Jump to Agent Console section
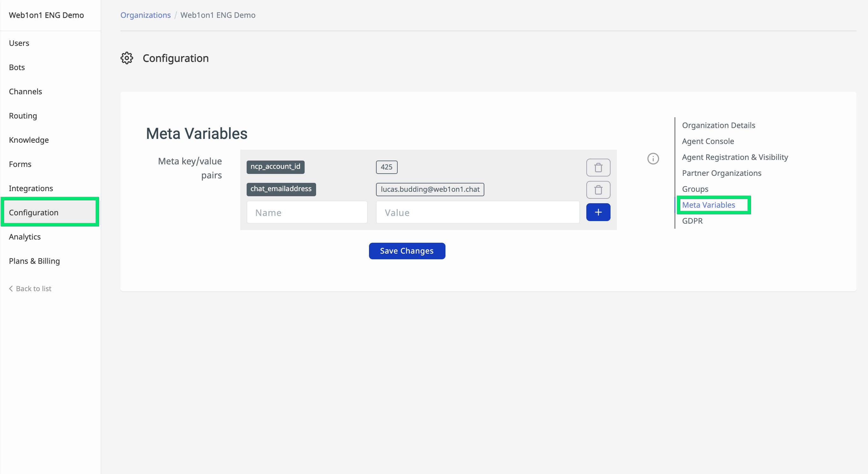This screenshot has height=474, width=868. click(x=708, y=141)
